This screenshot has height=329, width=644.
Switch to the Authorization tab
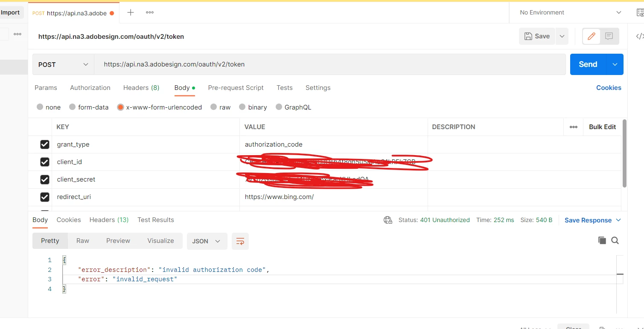tap(90, 88)
